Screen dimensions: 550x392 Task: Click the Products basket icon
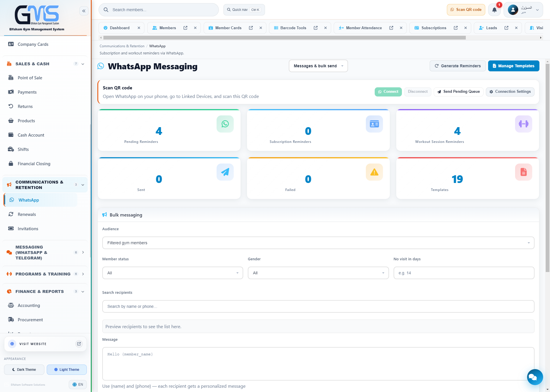(11, 121)
